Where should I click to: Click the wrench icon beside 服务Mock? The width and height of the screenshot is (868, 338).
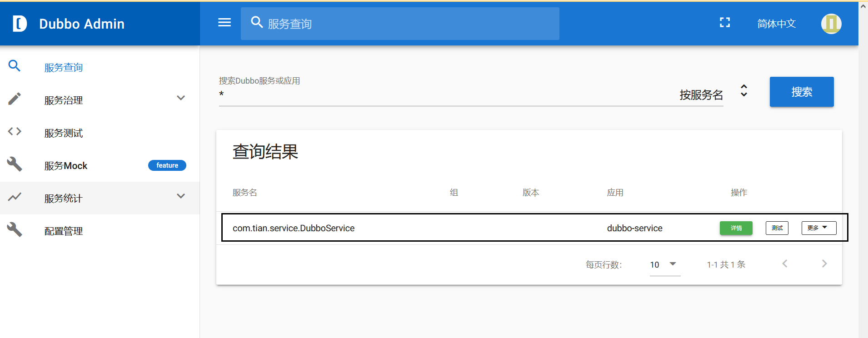tap(15, 164)
